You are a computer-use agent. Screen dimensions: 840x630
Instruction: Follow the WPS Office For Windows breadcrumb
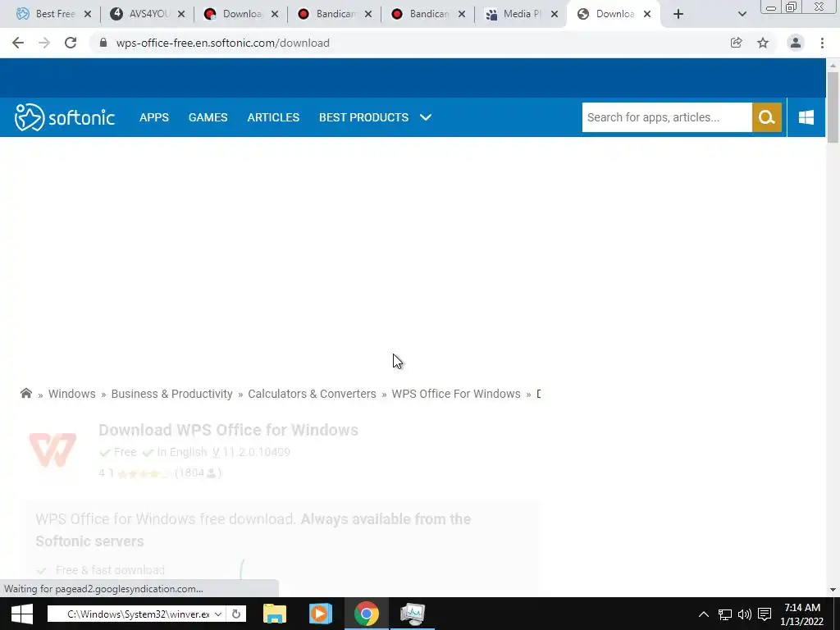tap(456, 394)
